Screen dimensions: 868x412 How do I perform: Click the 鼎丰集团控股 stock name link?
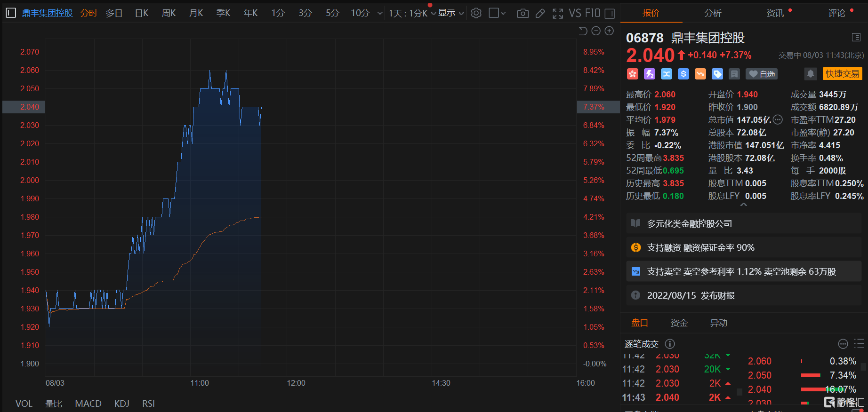tap(47, 13)
